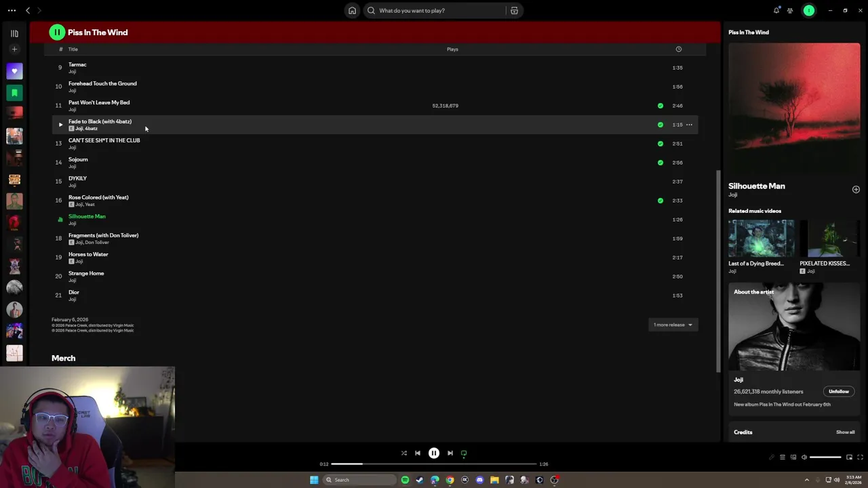Skip to the next track
868x488 pixels.
coord(450,453)
